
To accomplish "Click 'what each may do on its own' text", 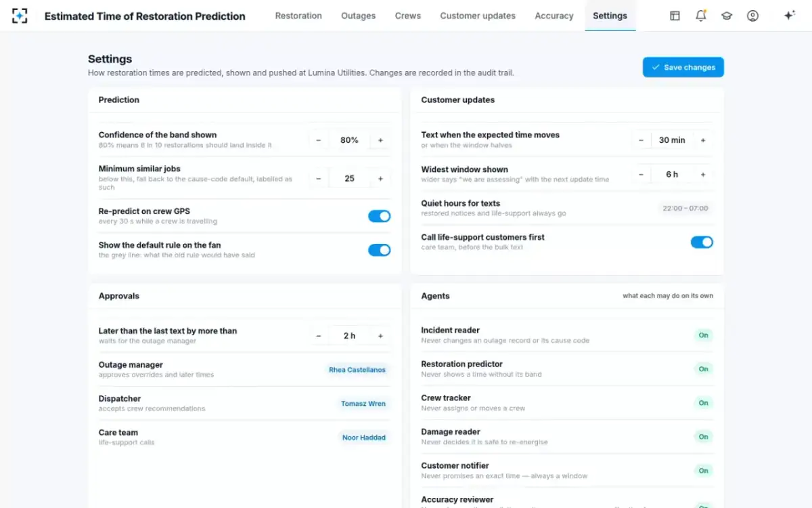I will pyautogui.click(x=668, y=296).
